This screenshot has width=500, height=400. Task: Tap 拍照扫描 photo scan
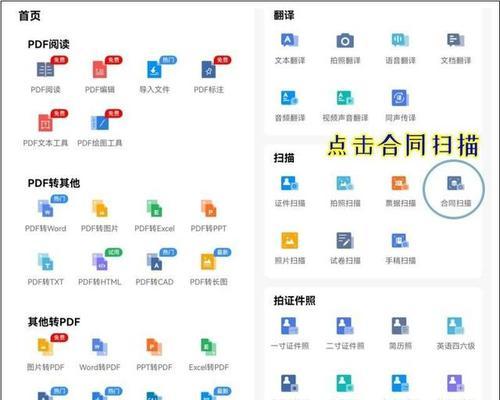coord(345,183)
